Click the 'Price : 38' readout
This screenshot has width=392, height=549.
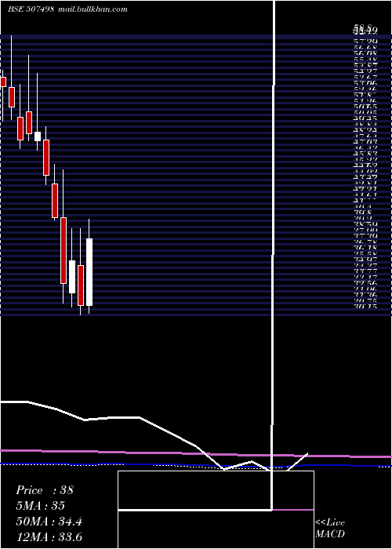[x=45, y=490]
